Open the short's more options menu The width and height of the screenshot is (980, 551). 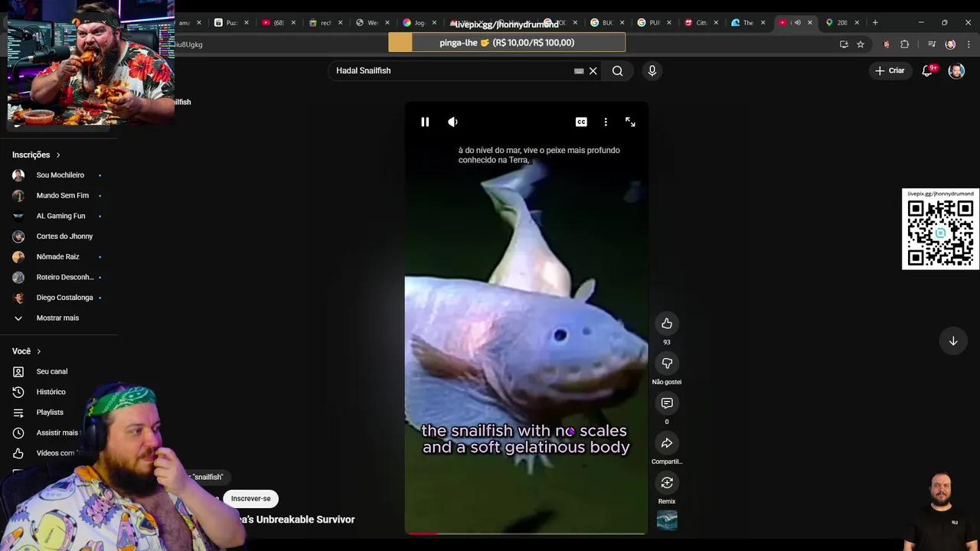pos(606,122)
